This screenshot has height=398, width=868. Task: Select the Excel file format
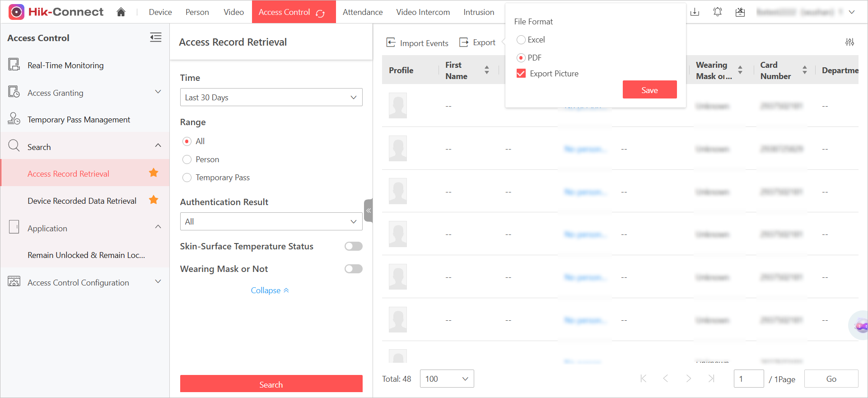pos(521,40)
